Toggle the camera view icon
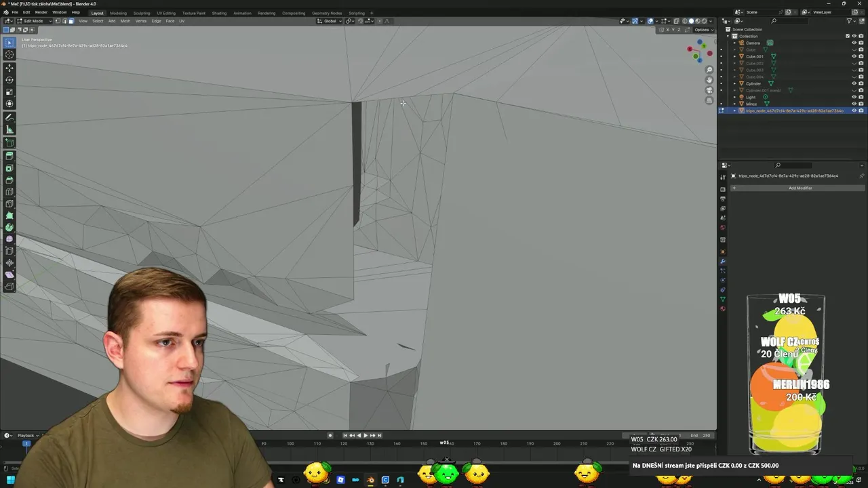 pyautogui.click(x=709, y=90)
